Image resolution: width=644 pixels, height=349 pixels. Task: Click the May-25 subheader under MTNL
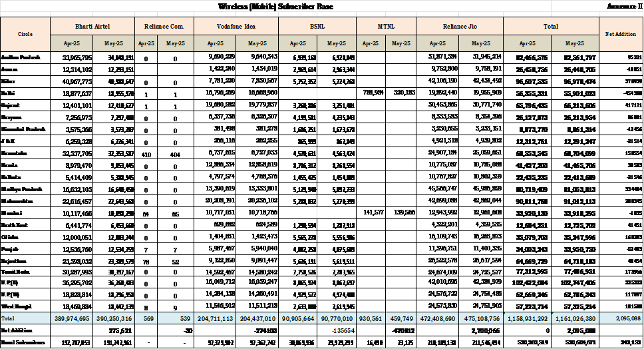pos(401,43)
